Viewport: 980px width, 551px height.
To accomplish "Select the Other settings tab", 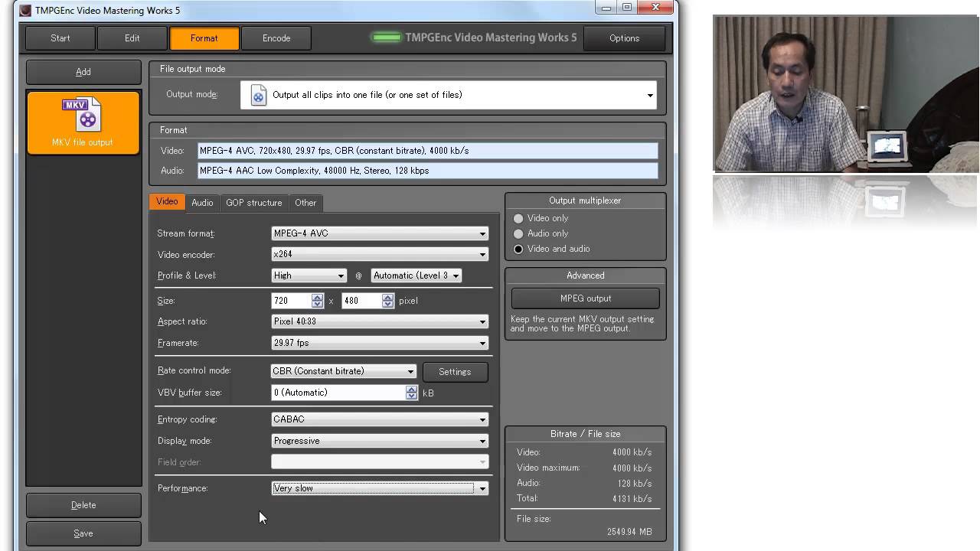I will [305, 203].
